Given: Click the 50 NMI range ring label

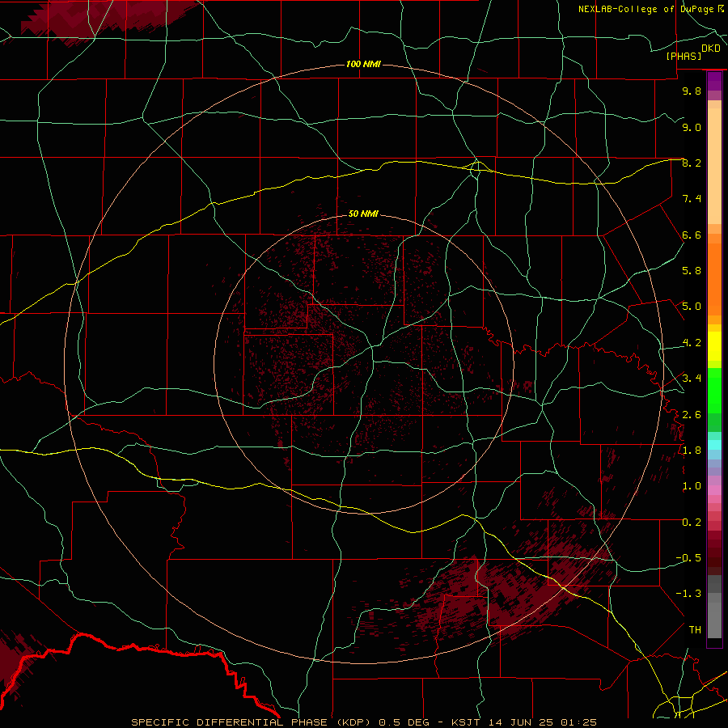Looking at the screenshot, I should pyautogui.click(x=363, y=214).
